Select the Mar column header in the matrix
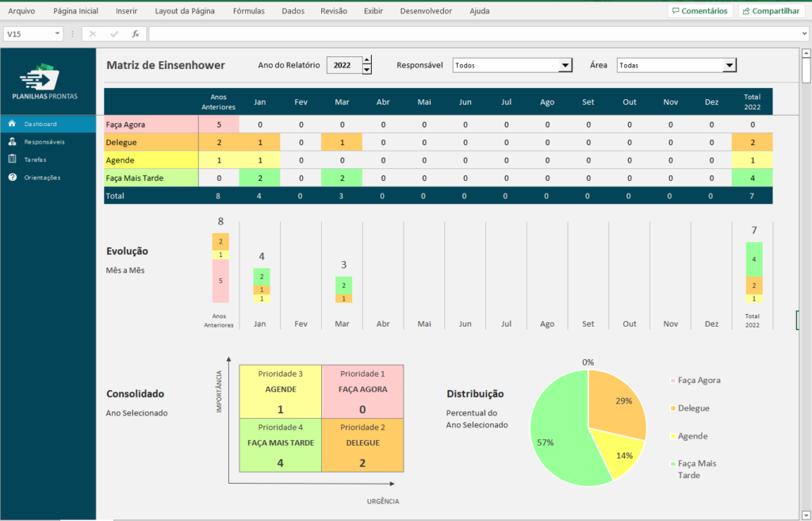The height and width of the screenshot is (521, 812). [x=341, y=102]
